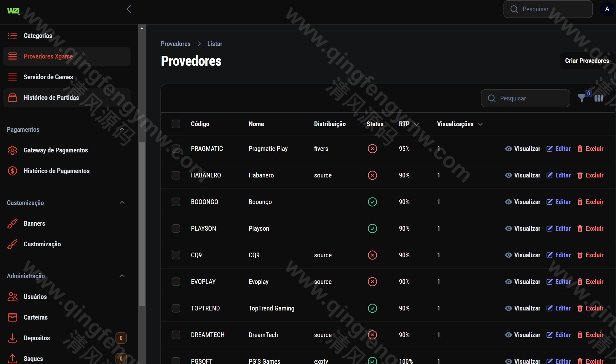Open the user avatar menu labeled A
616x364 pixels.
pos(607,9)
